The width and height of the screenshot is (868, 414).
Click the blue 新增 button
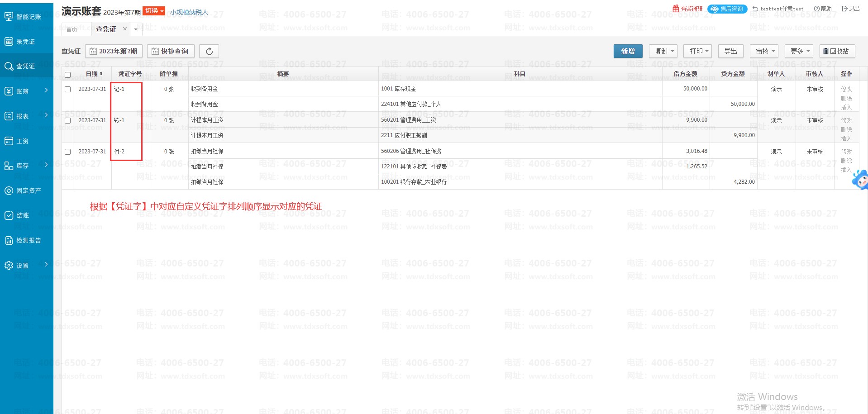(x=628, y=52)
